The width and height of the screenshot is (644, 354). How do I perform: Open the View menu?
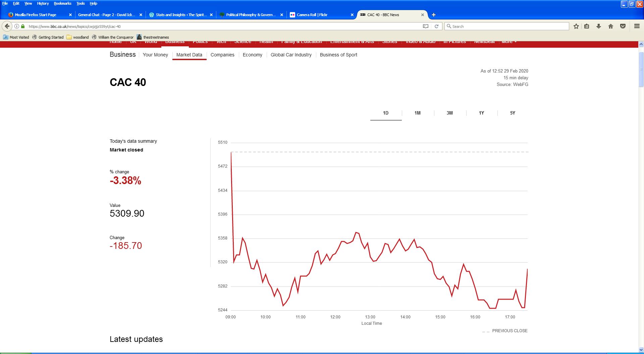[28, 3]
